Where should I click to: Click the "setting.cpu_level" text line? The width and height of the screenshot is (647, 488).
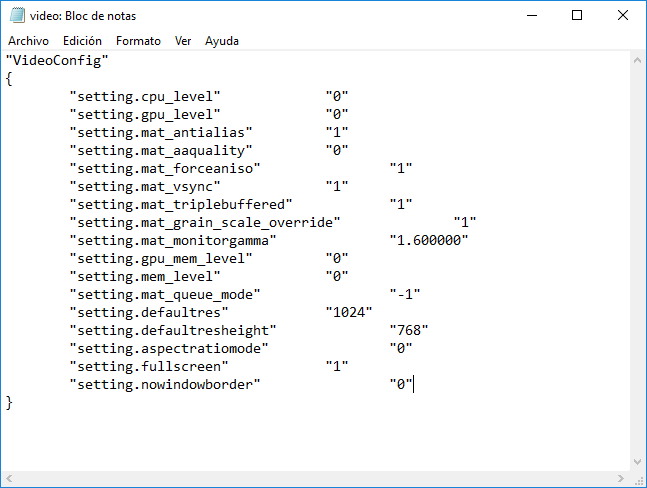click(144, 96)
